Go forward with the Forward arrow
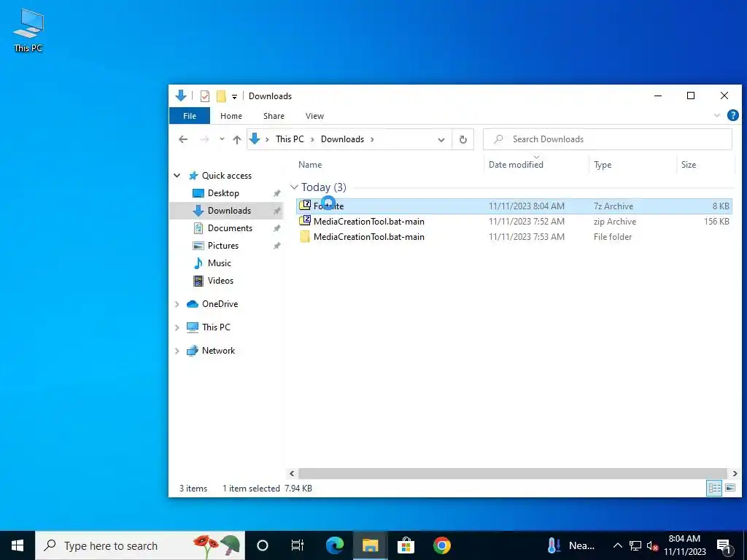 pos(204,139)
